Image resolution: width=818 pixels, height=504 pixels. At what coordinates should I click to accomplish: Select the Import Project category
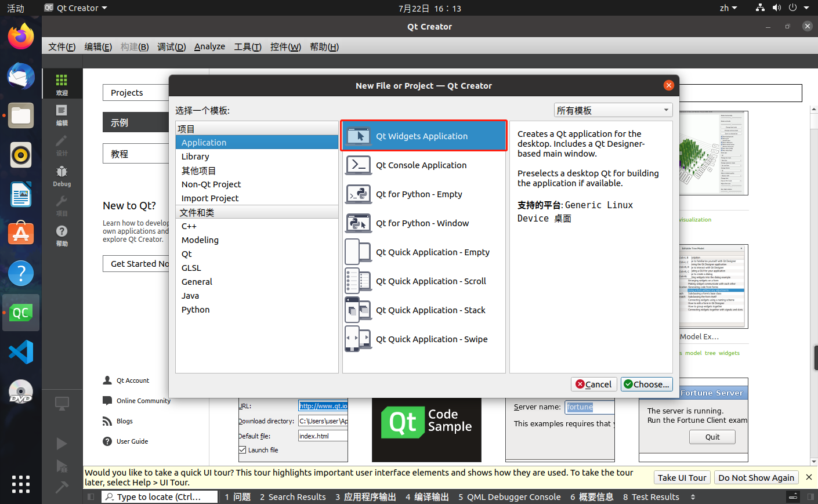pos(257,198)
